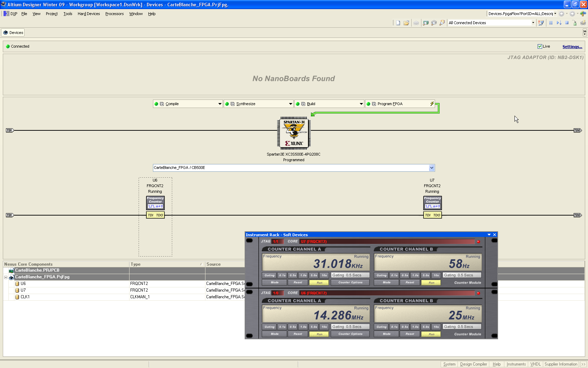This screenshot has width=588, height=368.
Task: Click the CarteBlanche.PRJPCB project icon
Action: (11, 271)
